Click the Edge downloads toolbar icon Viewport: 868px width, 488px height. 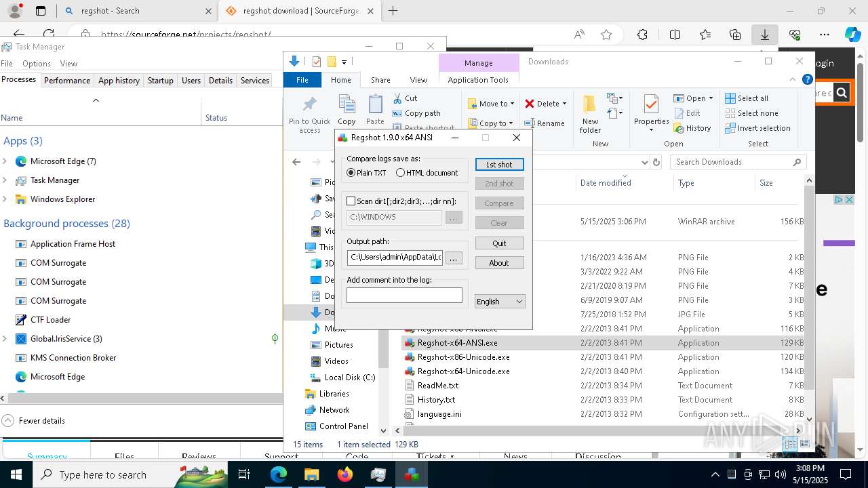click(765, 35)
